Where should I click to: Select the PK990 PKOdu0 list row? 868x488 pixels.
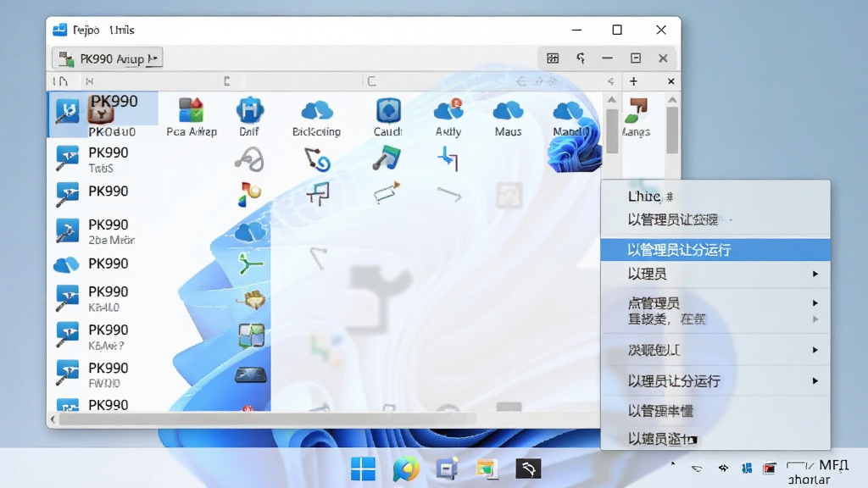(103, 114)
